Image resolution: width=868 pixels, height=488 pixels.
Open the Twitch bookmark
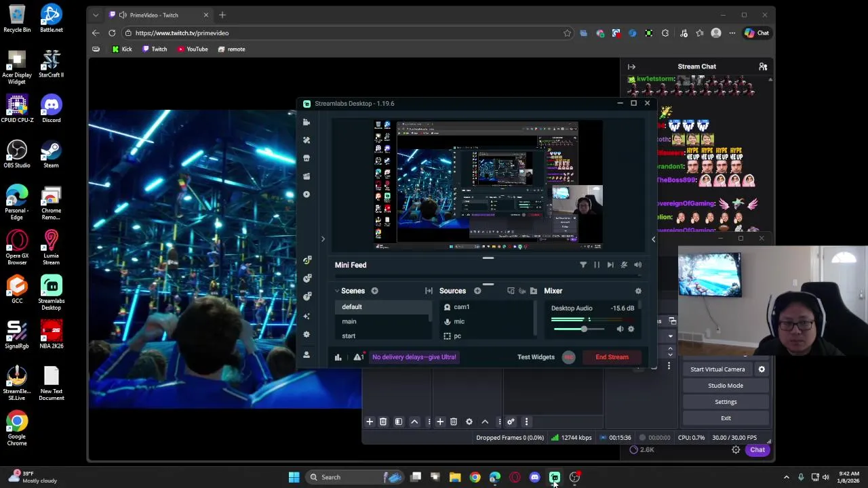pyautogui.click(x=155, y=49)
